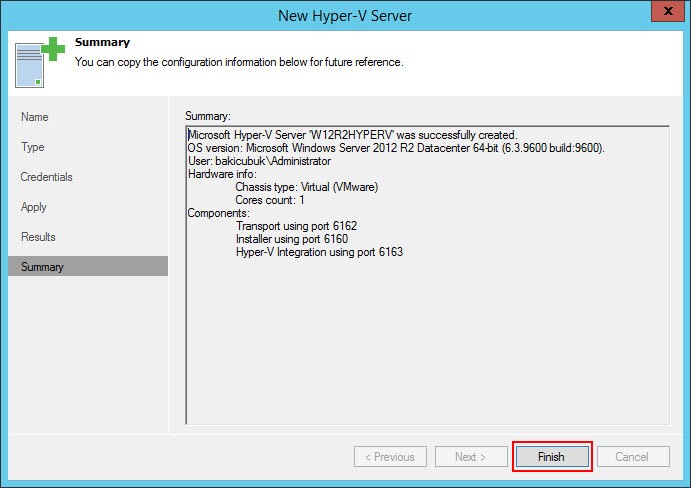Screen dimensions: 691x488
Task: Click the 'Components:' line
Action: tap(219, 213)
